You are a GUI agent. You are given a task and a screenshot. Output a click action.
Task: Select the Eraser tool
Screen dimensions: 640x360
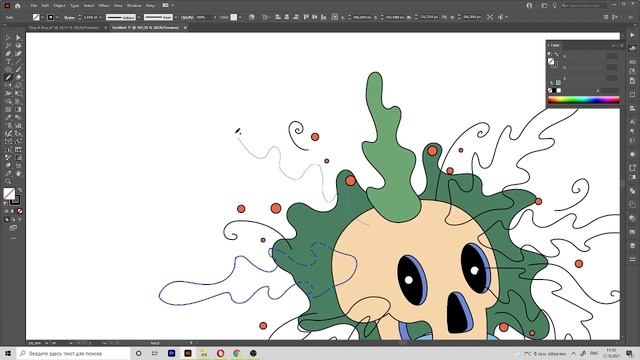click(x=18, y=78)
